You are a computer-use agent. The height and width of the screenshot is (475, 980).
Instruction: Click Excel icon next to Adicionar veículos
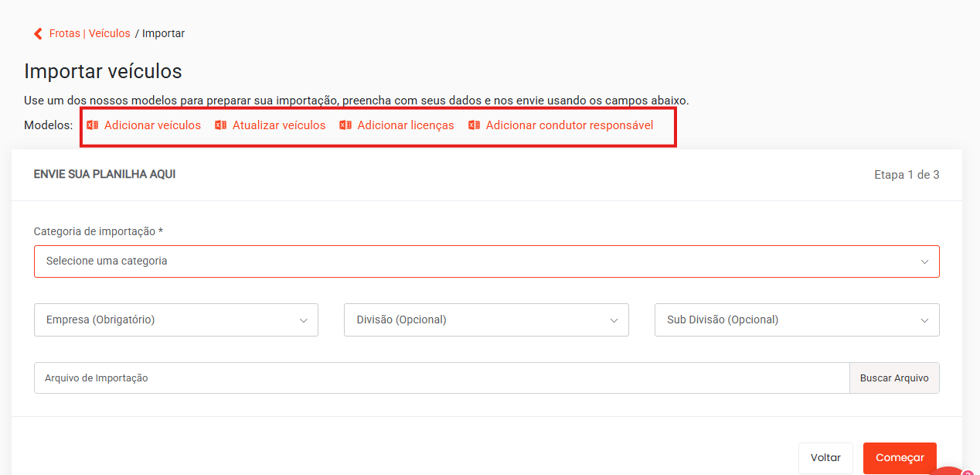pyautogui.click(x=93, y=125)
